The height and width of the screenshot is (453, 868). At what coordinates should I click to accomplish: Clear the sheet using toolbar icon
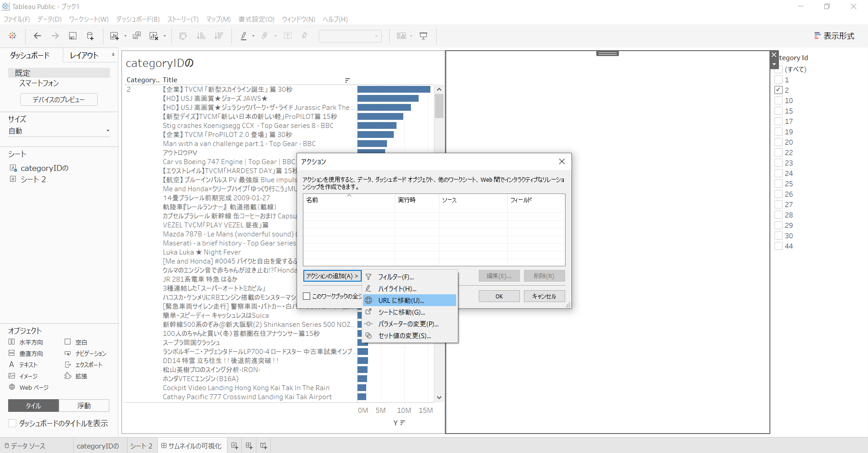[154, 36]
